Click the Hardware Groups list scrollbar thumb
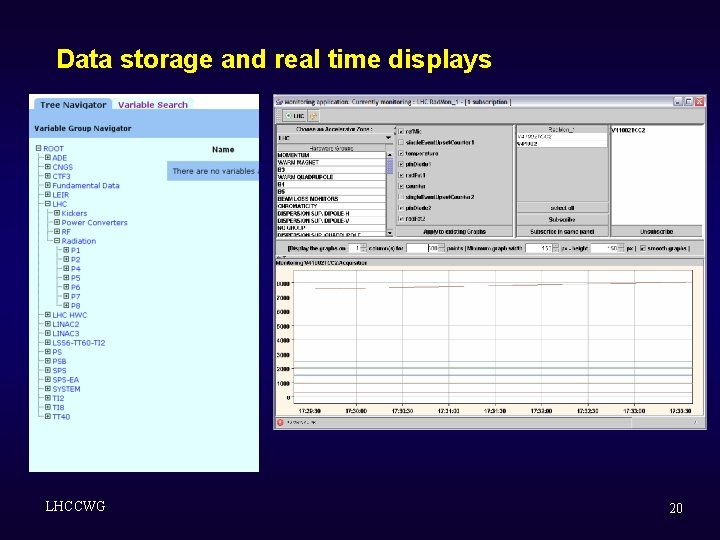Viewport: 720px width, 540px height. [390, 165]
